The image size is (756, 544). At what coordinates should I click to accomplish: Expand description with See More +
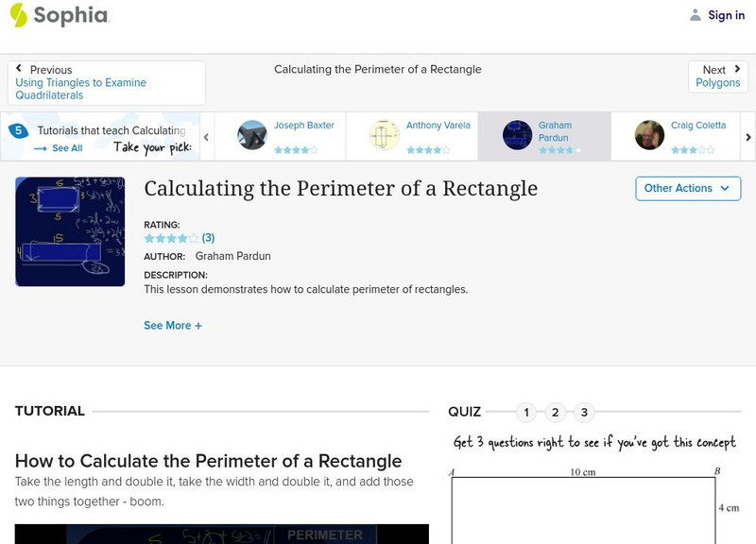173,326
